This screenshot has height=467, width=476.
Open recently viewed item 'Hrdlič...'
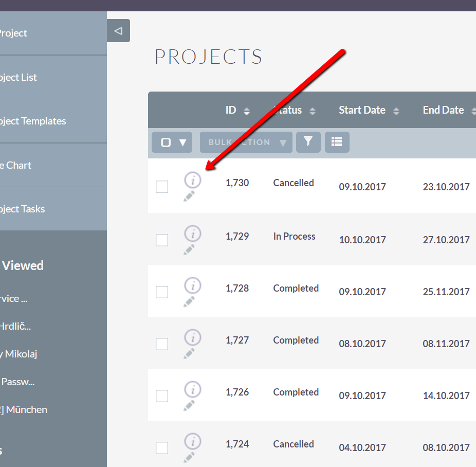15,327
